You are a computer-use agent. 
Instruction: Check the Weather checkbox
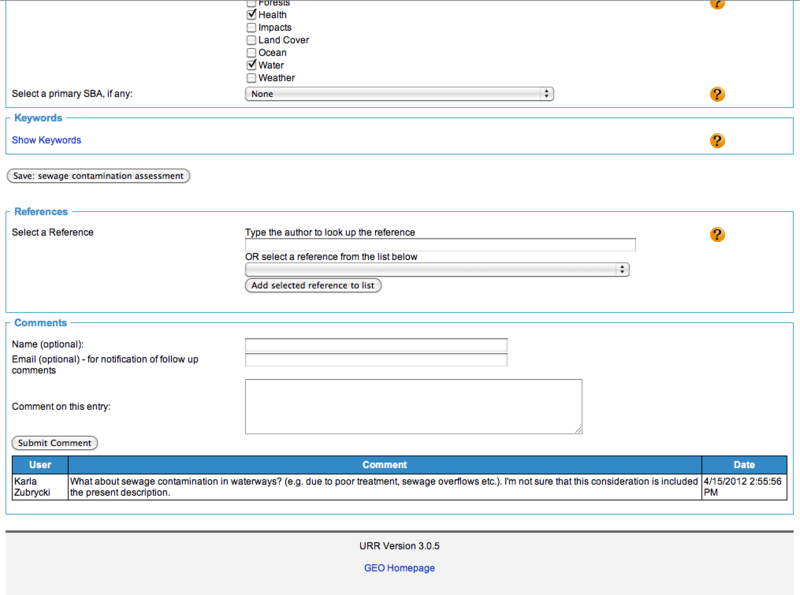(251, 78)
